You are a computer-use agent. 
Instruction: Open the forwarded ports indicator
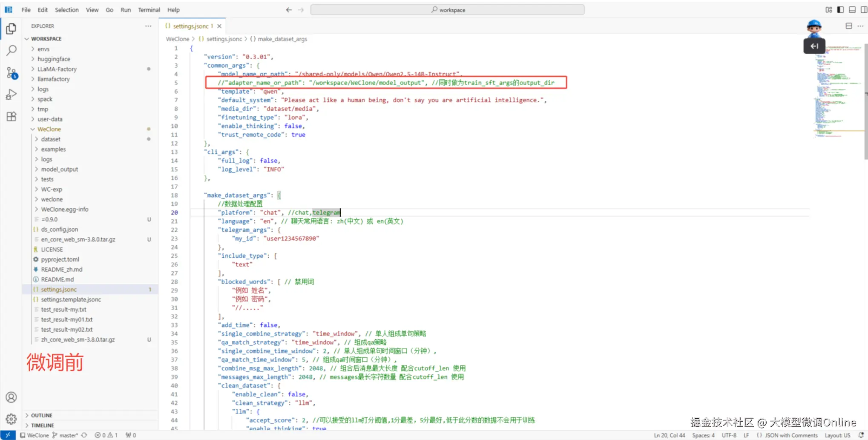coord(131,435)
